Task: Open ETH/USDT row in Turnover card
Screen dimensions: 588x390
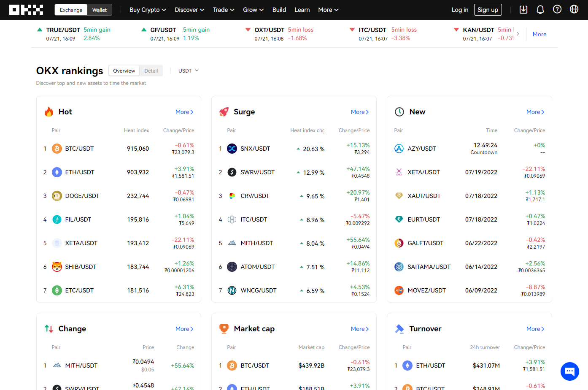Action: point(469,366)
